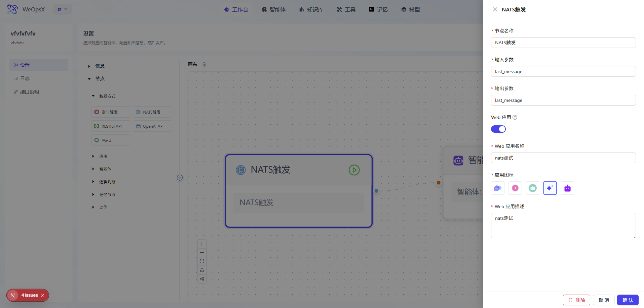Viewport: 644px width, 308px height.
Task: Click the Web 应用名称 input field
Action: [x=563, y=158]
